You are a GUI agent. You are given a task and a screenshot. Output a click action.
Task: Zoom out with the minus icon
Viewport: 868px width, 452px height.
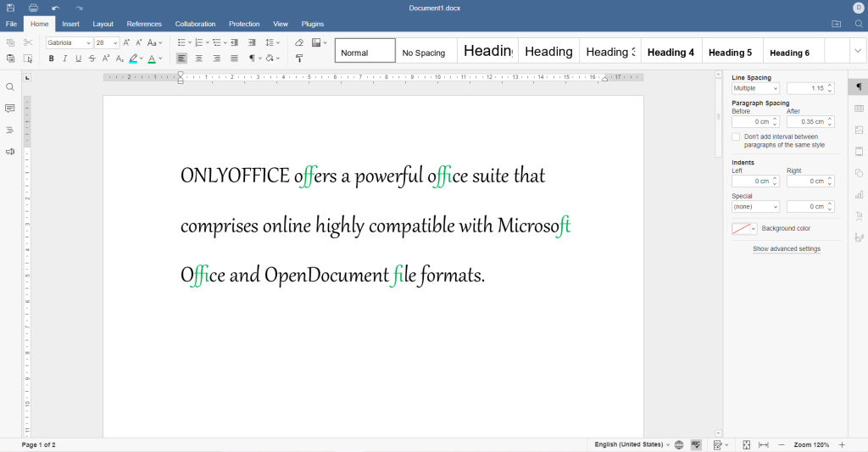[782, 445]
